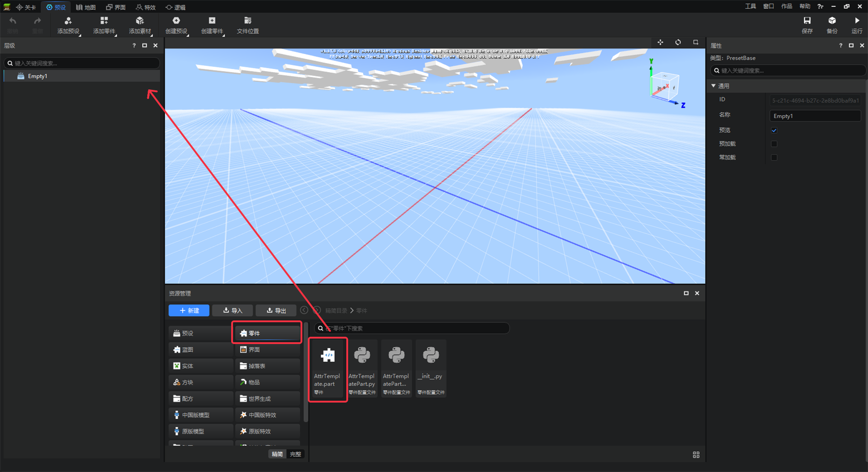Click the rotate gizmo icon above viewport

pyautogui.click(x=678, y=43)
